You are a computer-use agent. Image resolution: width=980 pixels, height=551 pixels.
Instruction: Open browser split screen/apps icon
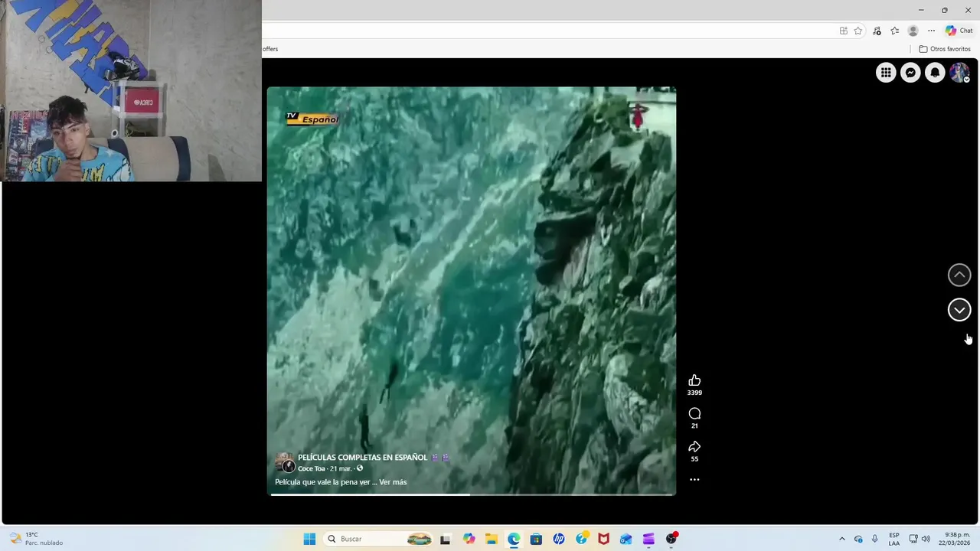click(x=843, y=31)
